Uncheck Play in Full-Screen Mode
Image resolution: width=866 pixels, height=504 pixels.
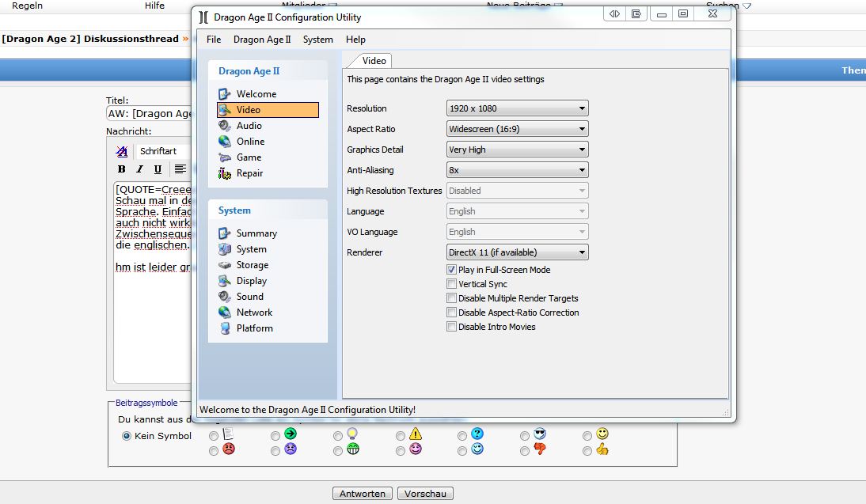[451, 269]
